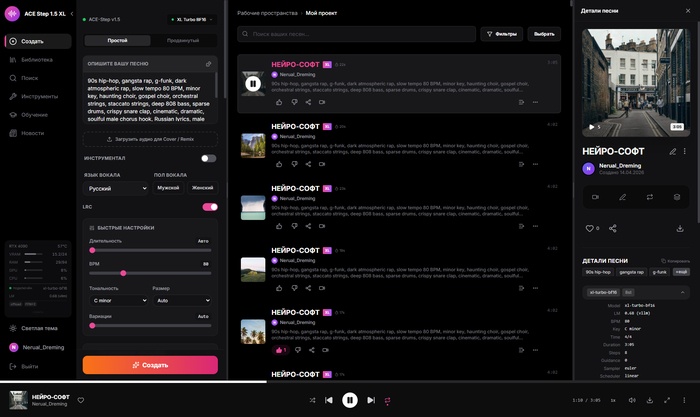700x417 pixels.
Task: Open the XL Turbo BF16 model dropdown
Action: (192, 20)
